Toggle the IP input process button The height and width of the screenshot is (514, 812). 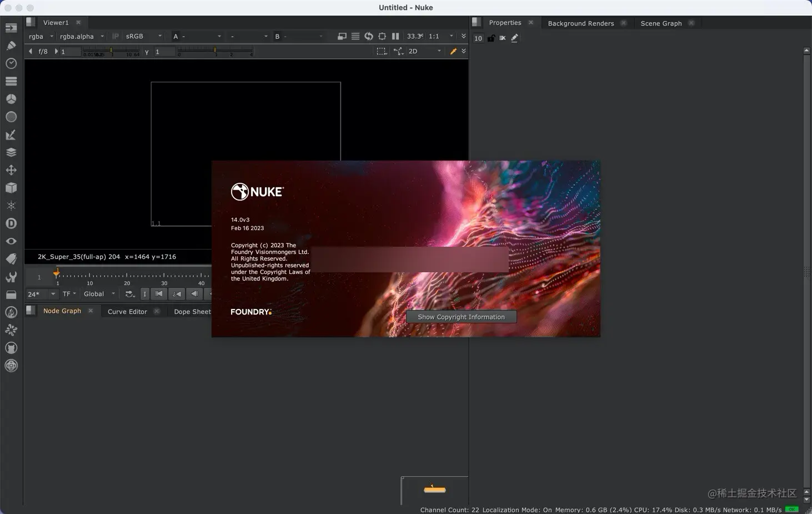click(116, 36)
